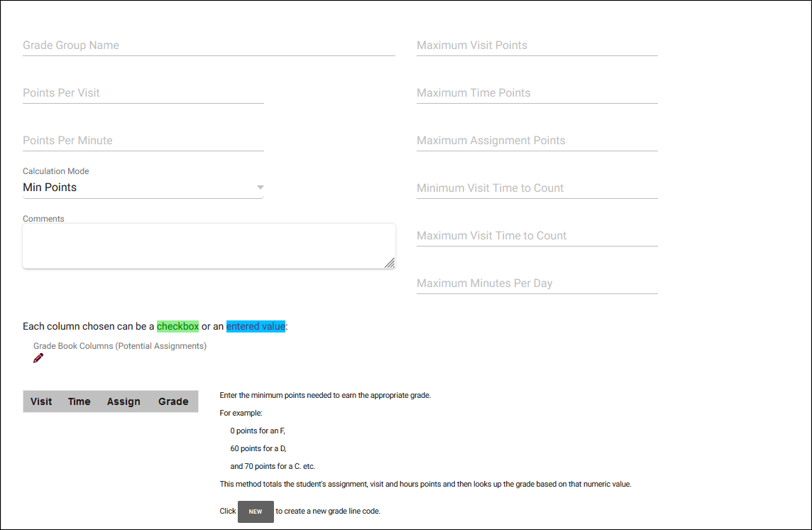Click the NEW button

coord(256,512)
